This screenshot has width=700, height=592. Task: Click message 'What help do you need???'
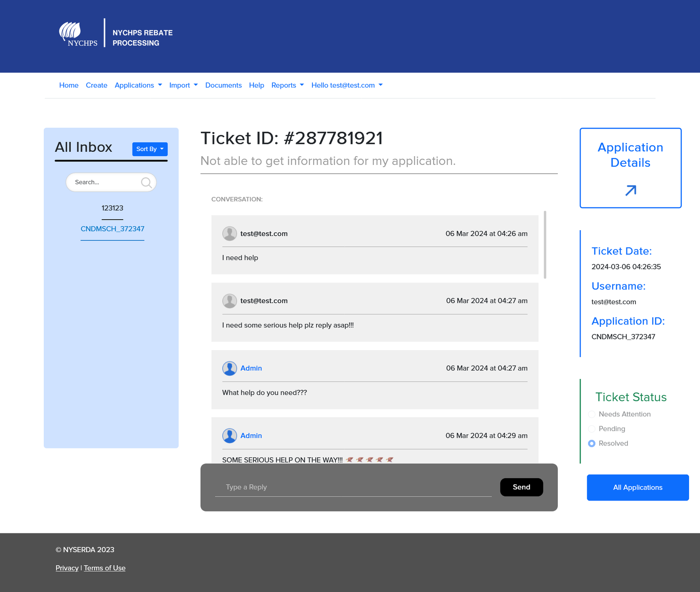point(265,392)
